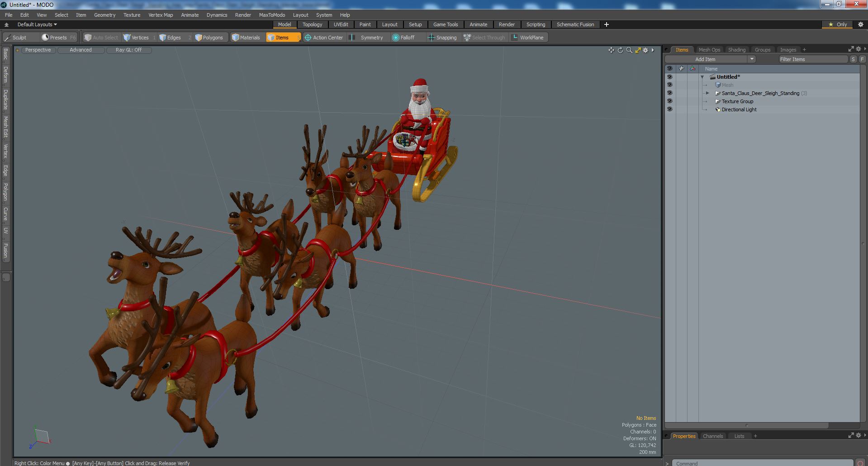Click the viewport rotate control icon

click(620, 50)
